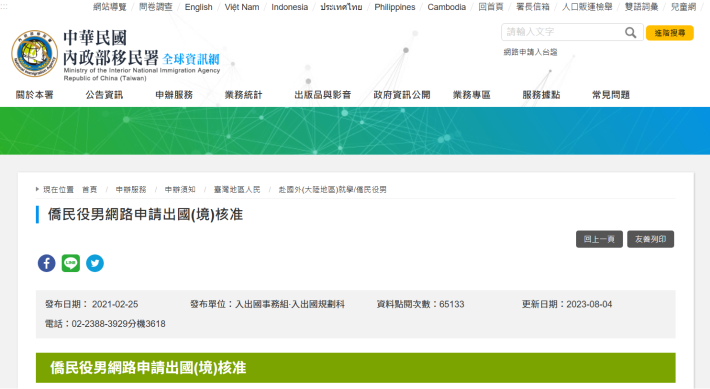Select publish date 2021-02-25 text
Viewport: 710px width, 389px height.
pyautogui.click(x=115, y=304)
